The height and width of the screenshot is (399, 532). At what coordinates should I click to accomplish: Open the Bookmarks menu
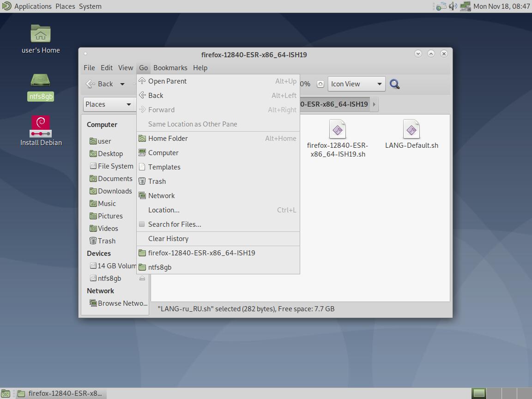click(x=170, y=68)
